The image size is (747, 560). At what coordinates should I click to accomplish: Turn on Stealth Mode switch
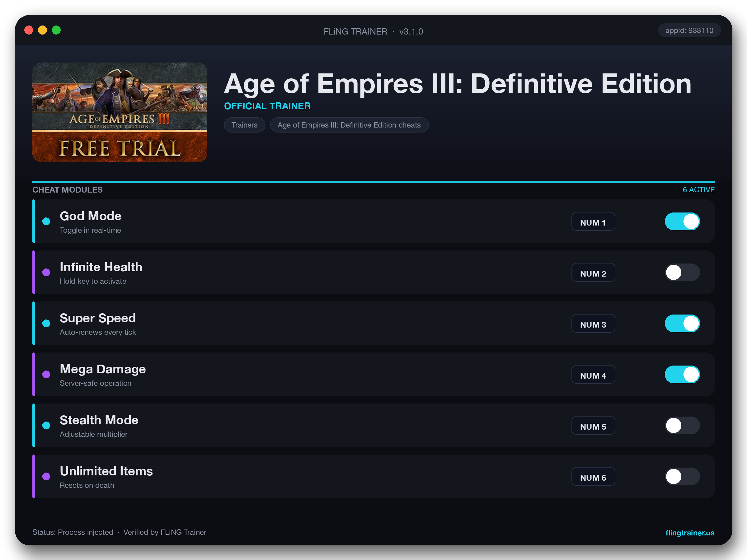(682, 425)
